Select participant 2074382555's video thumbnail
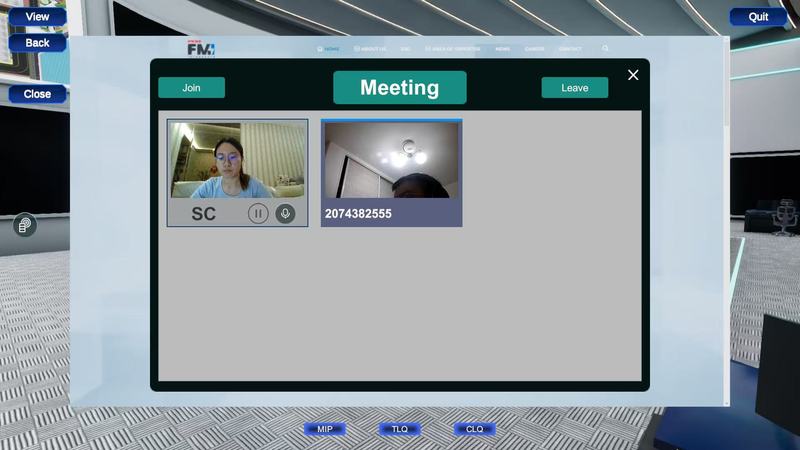800x450 pixels. click(392, 160)
